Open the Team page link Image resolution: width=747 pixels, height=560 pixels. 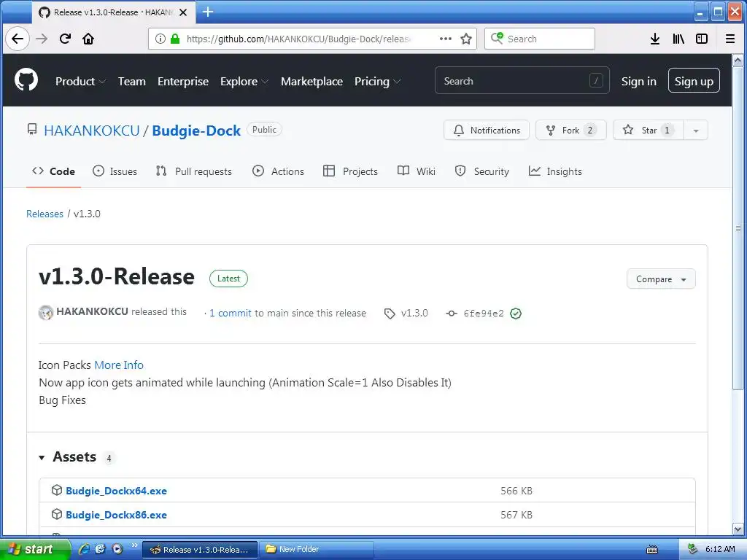pos(131,82)
